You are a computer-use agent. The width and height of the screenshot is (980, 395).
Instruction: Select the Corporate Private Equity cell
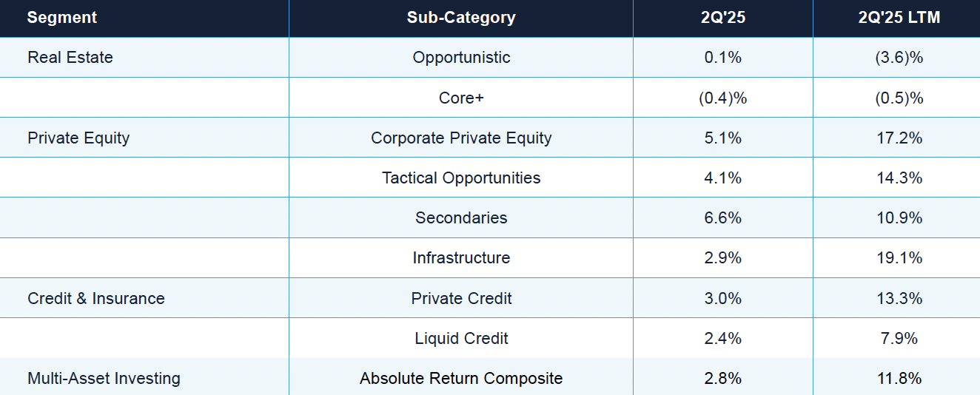pos(461,138)
